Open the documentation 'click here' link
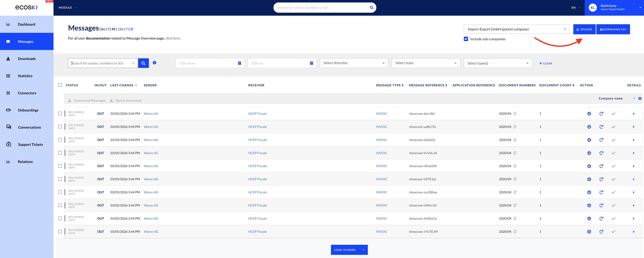The image size is (644, 258). coord(173,38)
